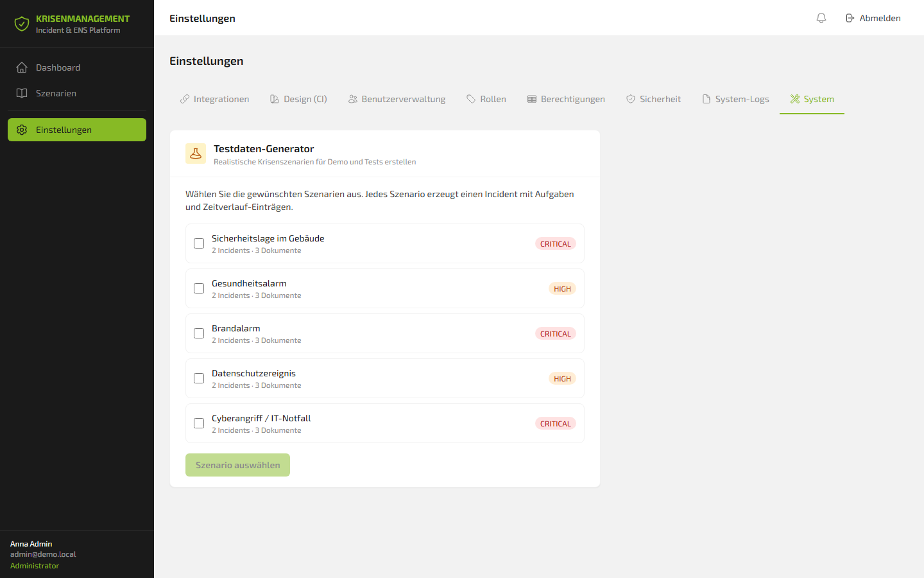Viewport: 924px width, 578px height.
Task: Go to the Berechtigungen tab
Action: 566,99
